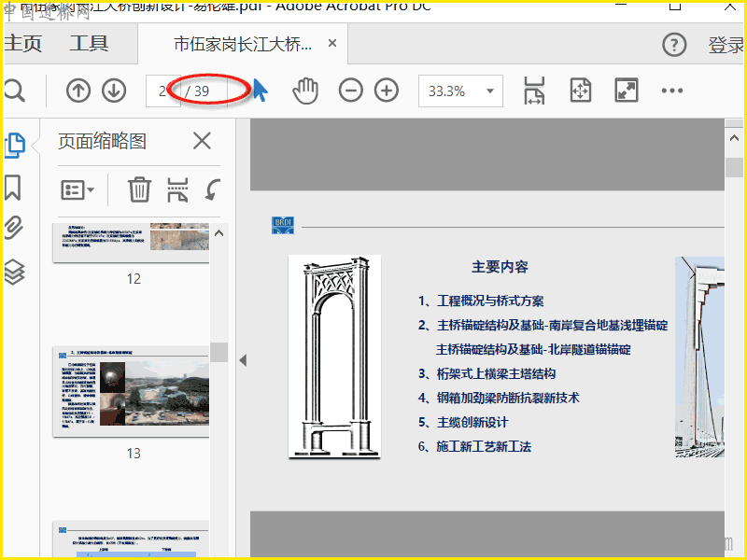Click the page number input field

click(x=162, y=91)
